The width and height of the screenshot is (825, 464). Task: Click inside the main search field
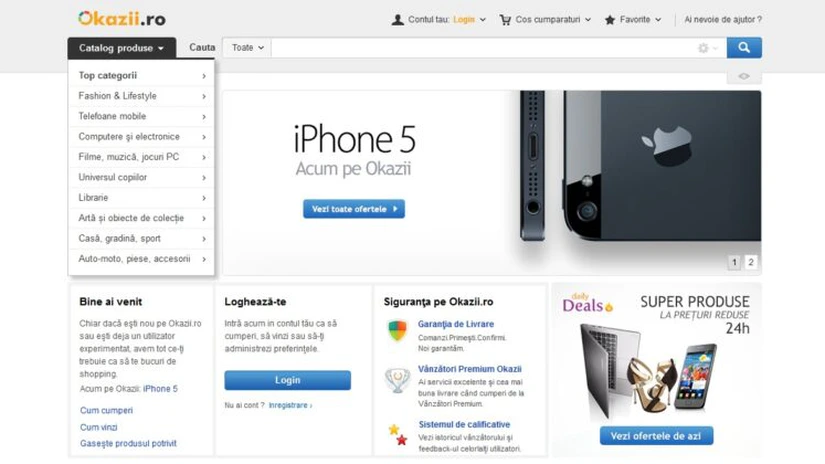tap(484, 48)
